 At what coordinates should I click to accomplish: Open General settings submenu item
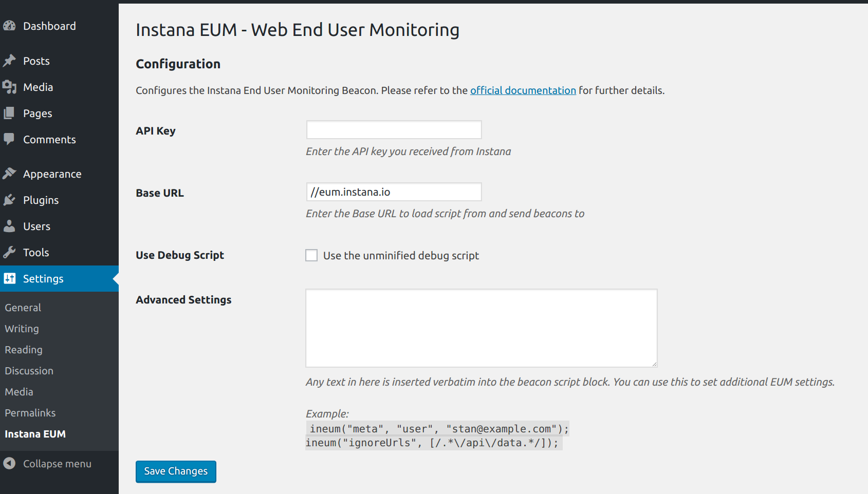[23, 308]
